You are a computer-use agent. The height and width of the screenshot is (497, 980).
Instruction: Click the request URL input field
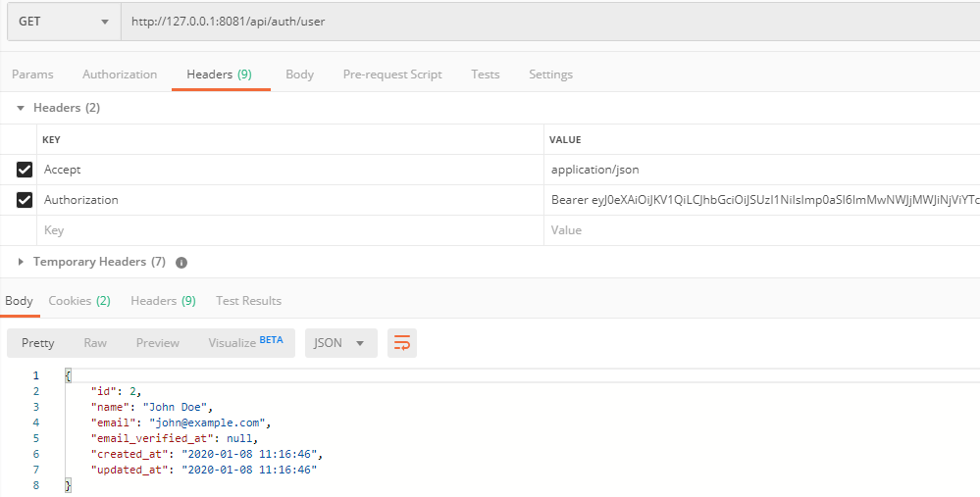pyautogui.click(x=549, y=22)
